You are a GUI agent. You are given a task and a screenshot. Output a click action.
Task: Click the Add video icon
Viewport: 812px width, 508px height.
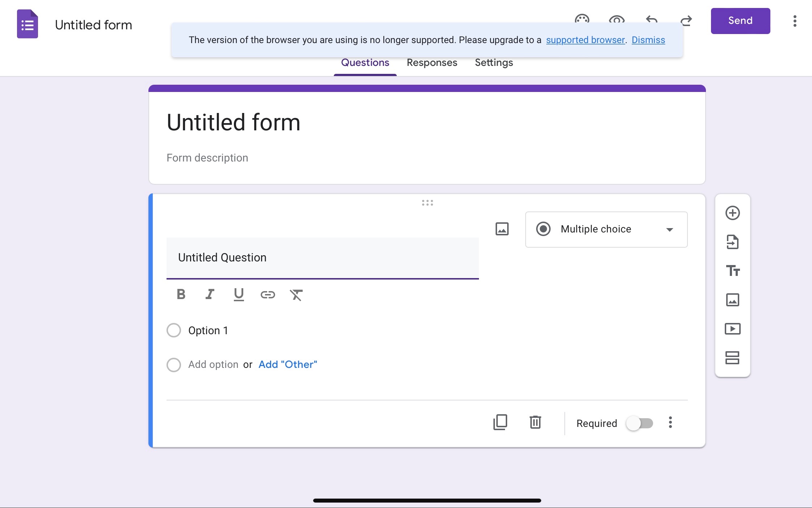(x=732, y=329)
